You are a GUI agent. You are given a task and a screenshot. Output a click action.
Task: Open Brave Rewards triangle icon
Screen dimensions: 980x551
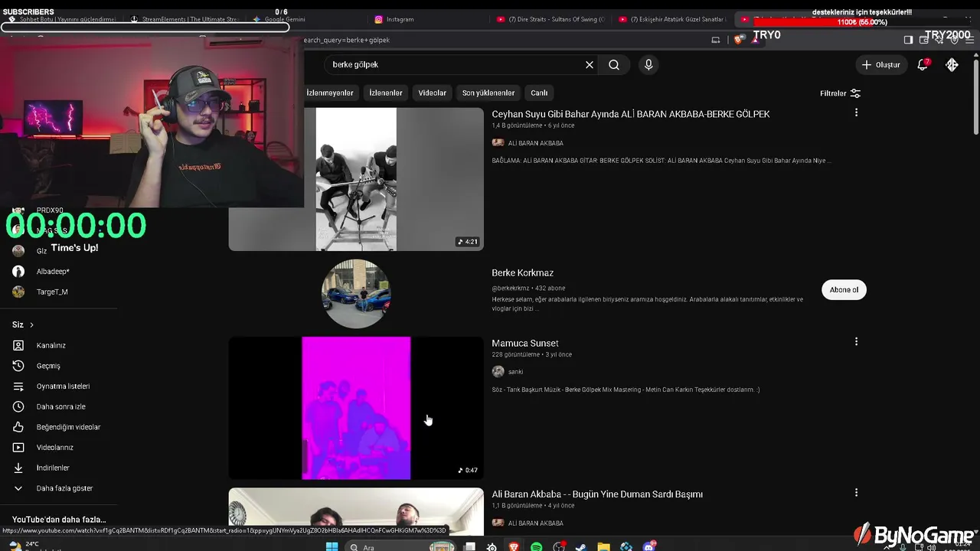(x=755, y=40)
